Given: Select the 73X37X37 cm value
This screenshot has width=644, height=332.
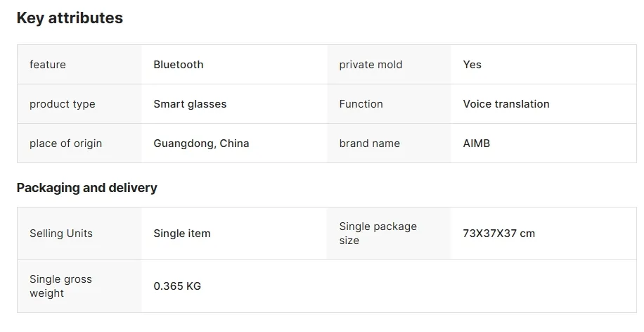Looking at the screenshot, I should [x=499, y=234].
